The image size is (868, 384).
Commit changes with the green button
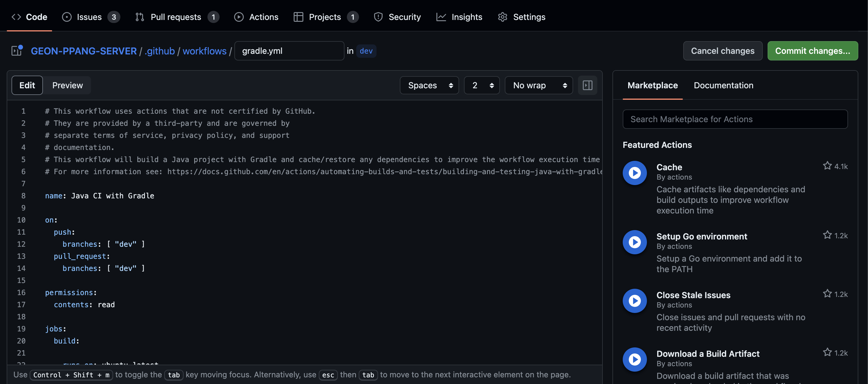point(812,50)
